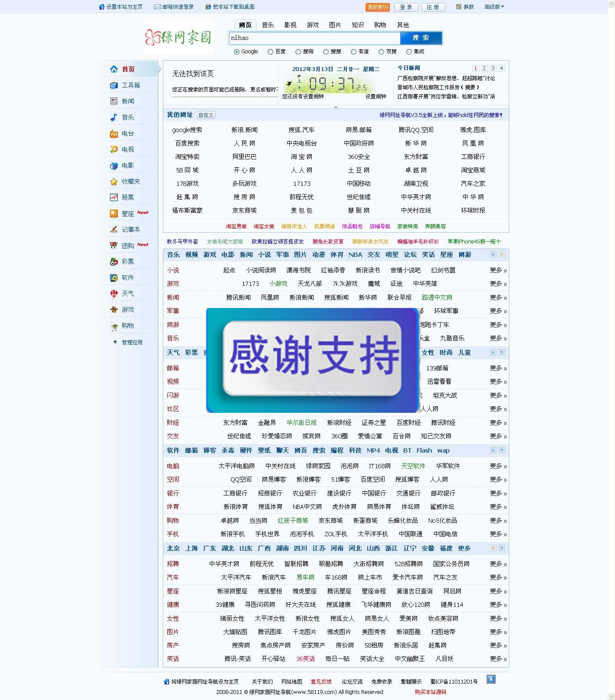Click the 把本站下载到桌面 browser icon
The width and height of the screenshot is (615, 700).
208,7
